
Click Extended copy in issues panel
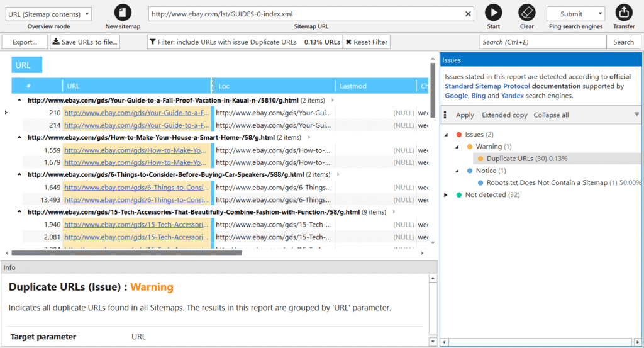coord(504,115)
